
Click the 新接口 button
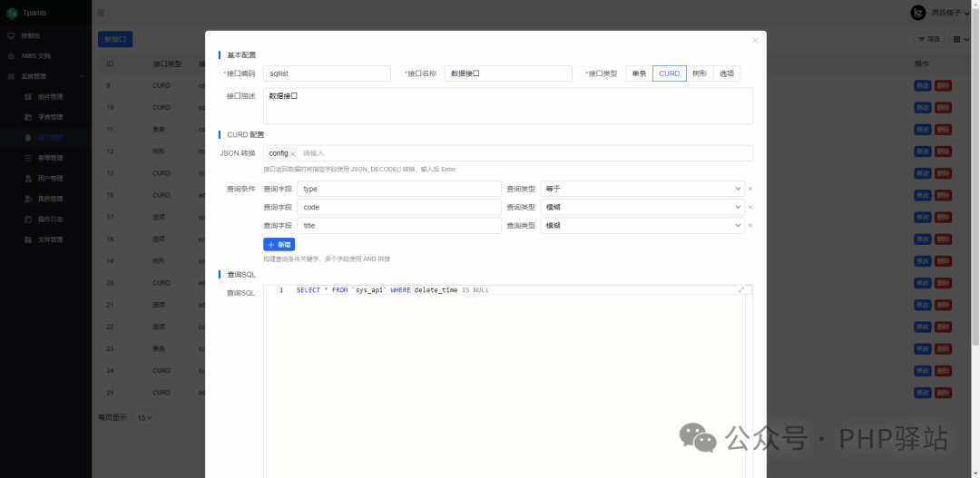[115, 39]
